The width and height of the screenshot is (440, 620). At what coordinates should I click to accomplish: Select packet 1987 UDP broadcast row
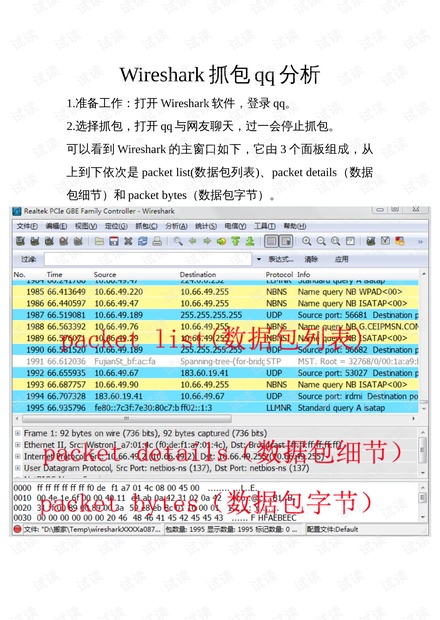[x=215, y=315]
